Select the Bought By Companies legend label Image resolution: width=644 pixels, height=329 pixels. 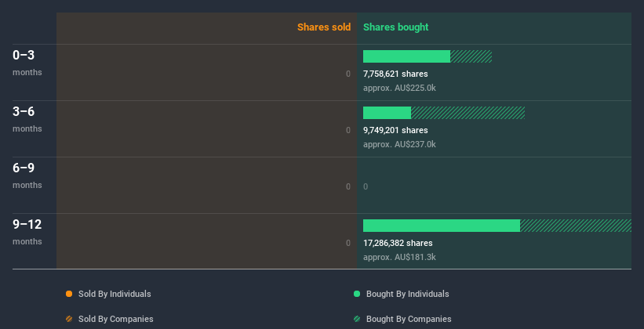[409, 319]
